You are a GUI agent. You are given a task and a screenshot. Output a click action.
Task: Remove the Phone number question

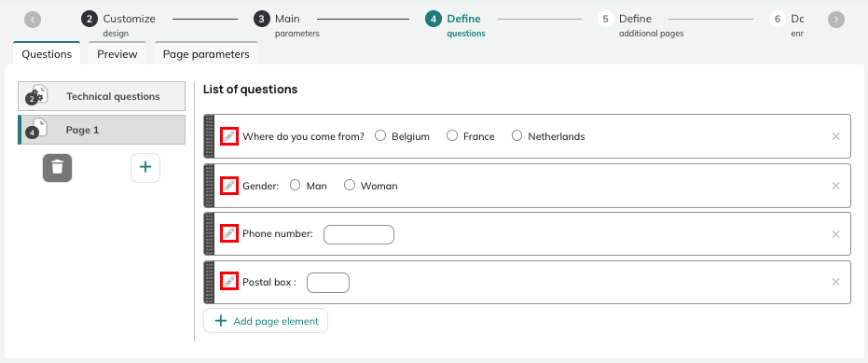point(836,234)
